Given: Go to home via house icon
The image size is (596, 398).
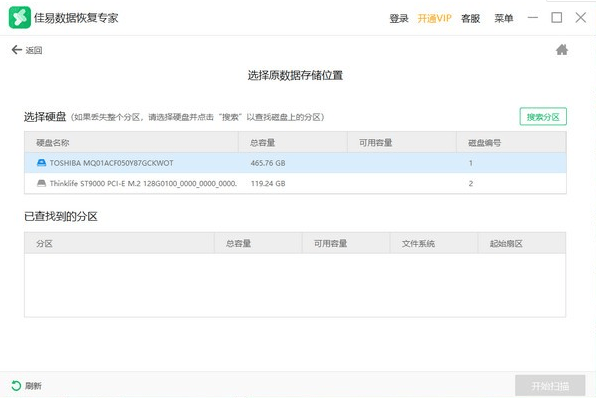Looking at the screenshot, I should 562,50.
